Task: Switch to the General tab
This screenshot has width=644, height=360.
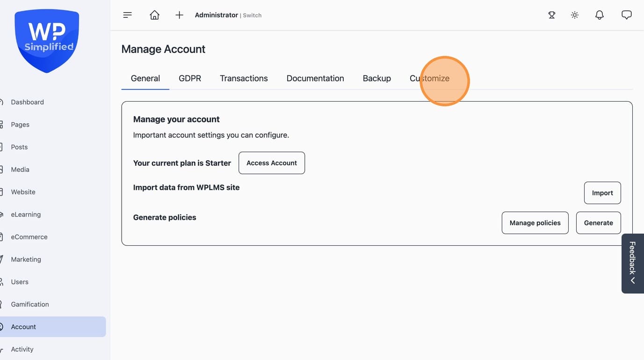Action: (x=145, y=78)
